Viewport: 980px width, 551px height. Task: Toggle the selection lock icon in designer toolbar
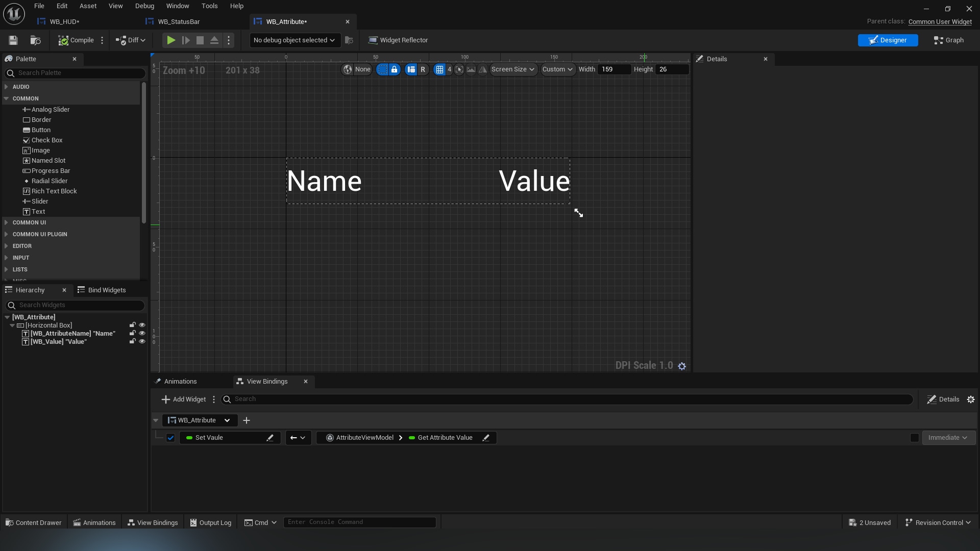[394, 69]
